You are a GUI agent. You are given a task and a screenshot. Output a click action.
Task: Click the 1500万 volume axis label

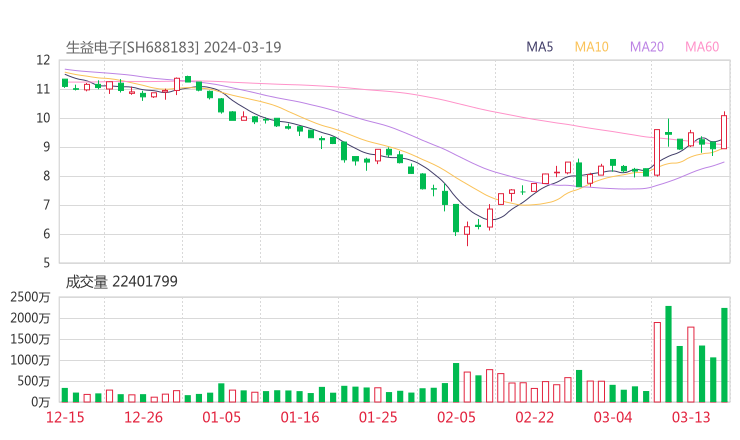30,339
